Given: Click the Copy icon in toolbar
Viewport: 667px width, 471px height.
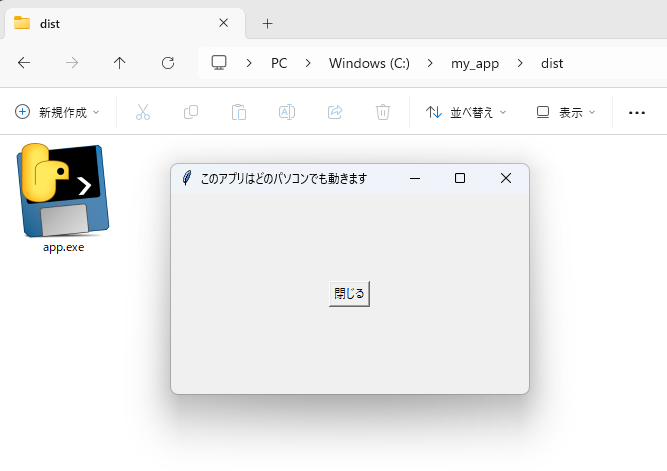Looking at the screenshot, I should [191, 112].
